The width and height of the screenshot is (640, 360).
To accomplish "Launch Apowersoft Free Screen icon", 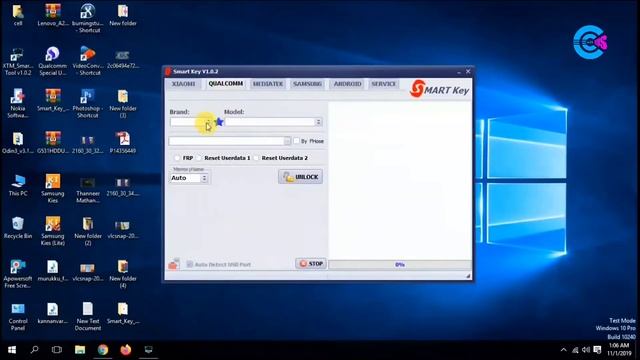I will click(x=18, y=273).
